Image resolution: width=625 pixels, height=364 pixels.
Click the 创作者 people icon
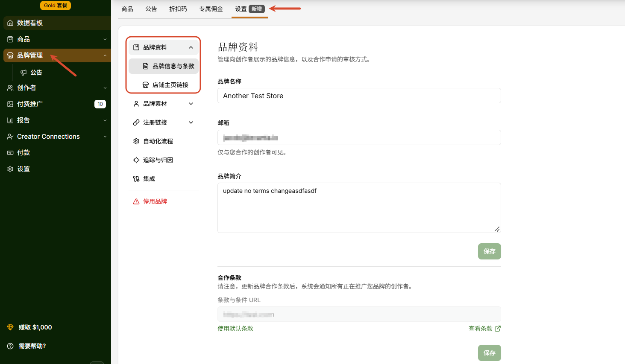tap(10, 88)
